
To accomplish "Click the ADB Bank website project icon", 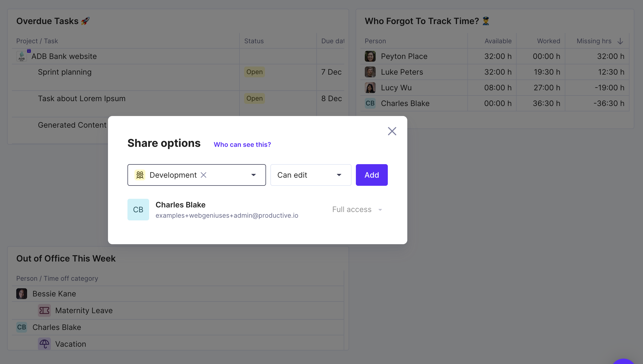I will (22, 56).
